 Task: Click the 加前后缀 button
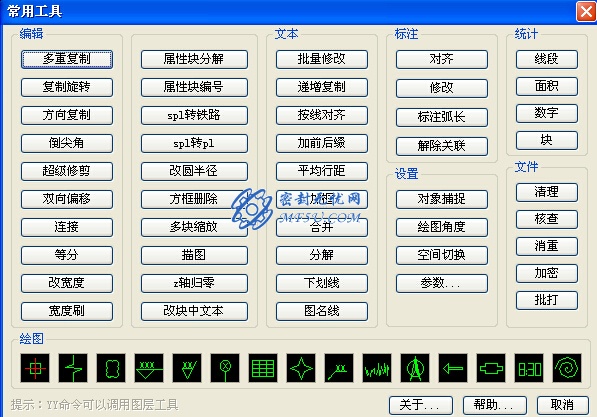coord(322,143)
